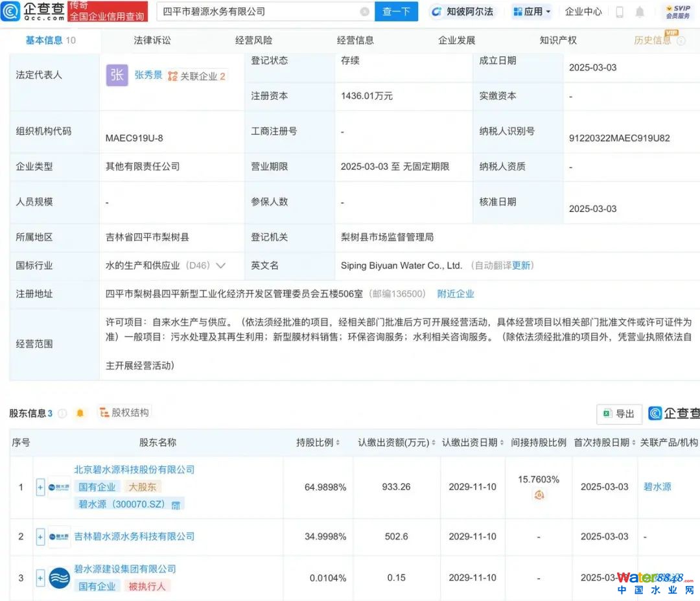
Task: Click the SVIP member service icon
Action: point(677,12)
